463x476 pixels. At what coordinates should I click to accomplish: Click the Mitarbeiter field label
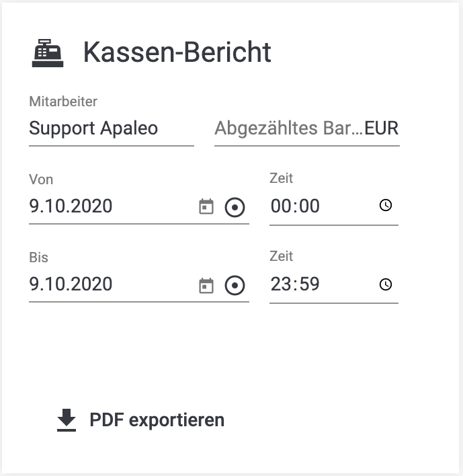point(63,102)
